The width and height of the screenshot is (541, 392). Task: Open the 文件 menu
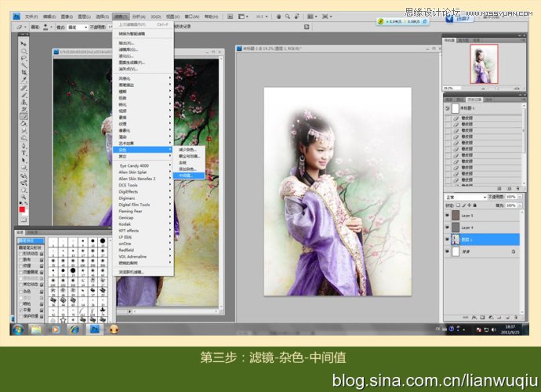pos(31,16)
